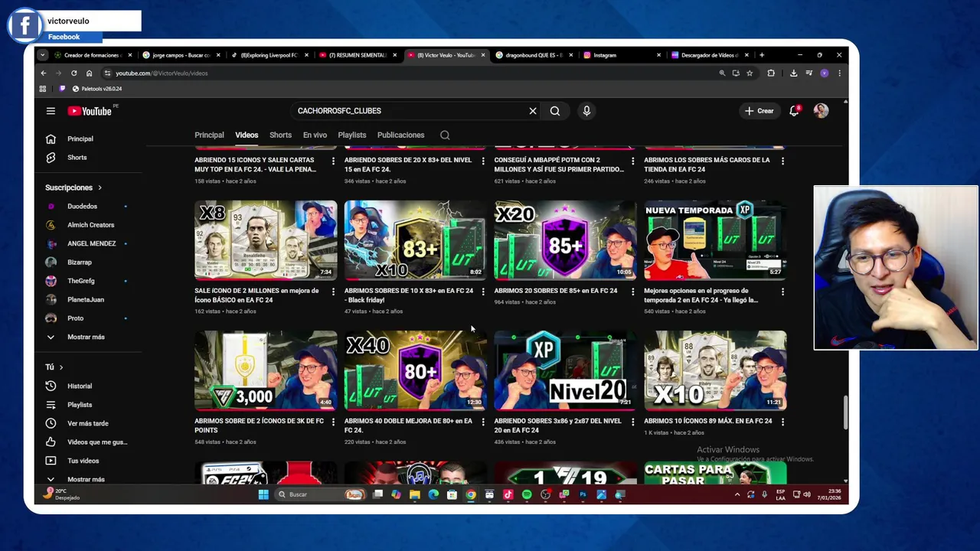Image resolution: width=980 pixels, height=551 pixels.
Task: Click the Crear button
Action: tap(759, 111)
